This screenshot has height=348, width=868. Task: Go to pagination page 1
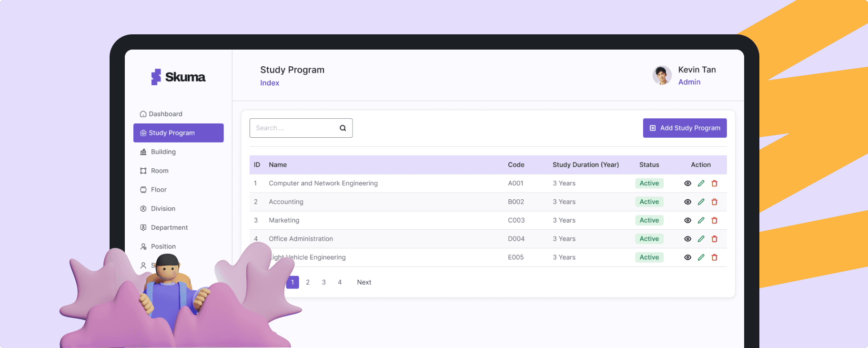tap(293, 282)
